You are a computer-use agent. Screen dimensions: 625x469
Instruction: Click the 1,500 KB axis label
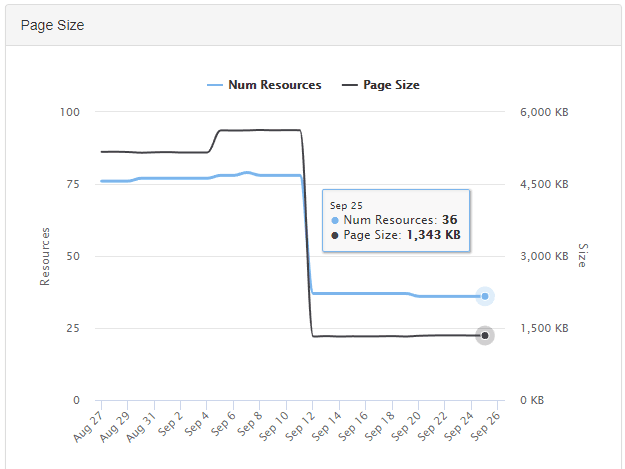click(x=544, y=328)
